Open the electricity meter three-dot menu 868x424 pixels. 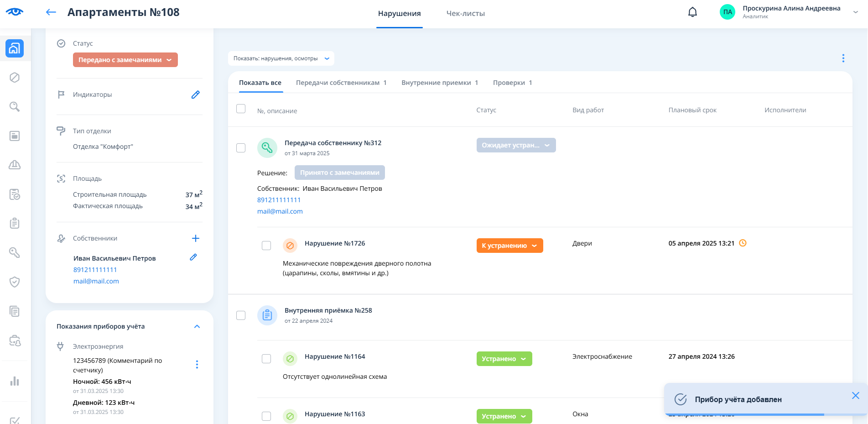(197, 365)
